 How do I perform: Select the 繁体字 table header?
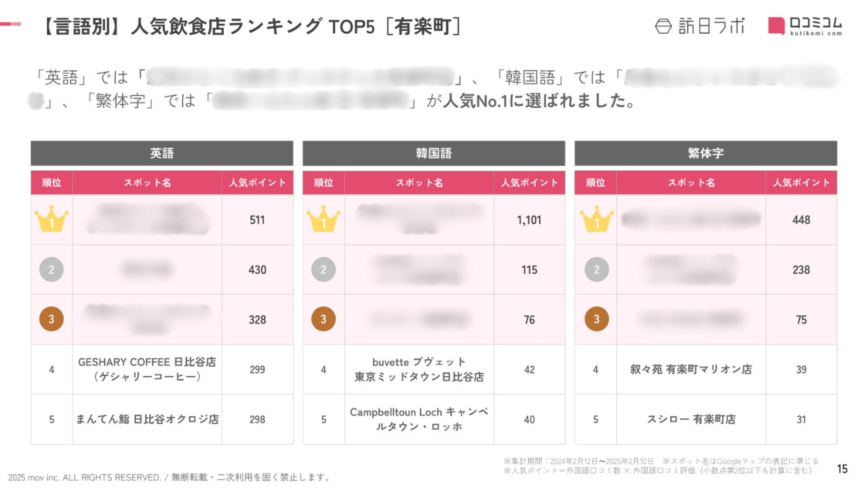(x=706, y=153)
